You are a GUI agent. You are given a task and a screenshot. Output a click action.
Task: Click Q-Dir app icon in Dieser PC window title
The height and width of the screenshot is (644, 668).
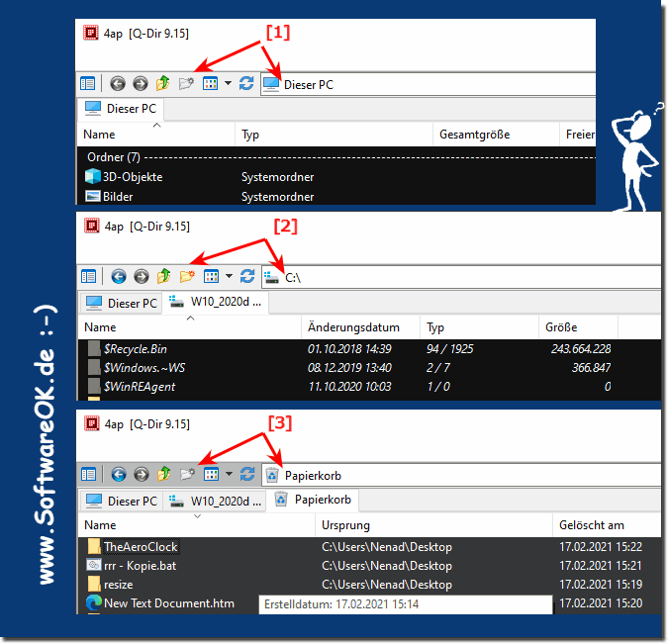tap(91, 33)
